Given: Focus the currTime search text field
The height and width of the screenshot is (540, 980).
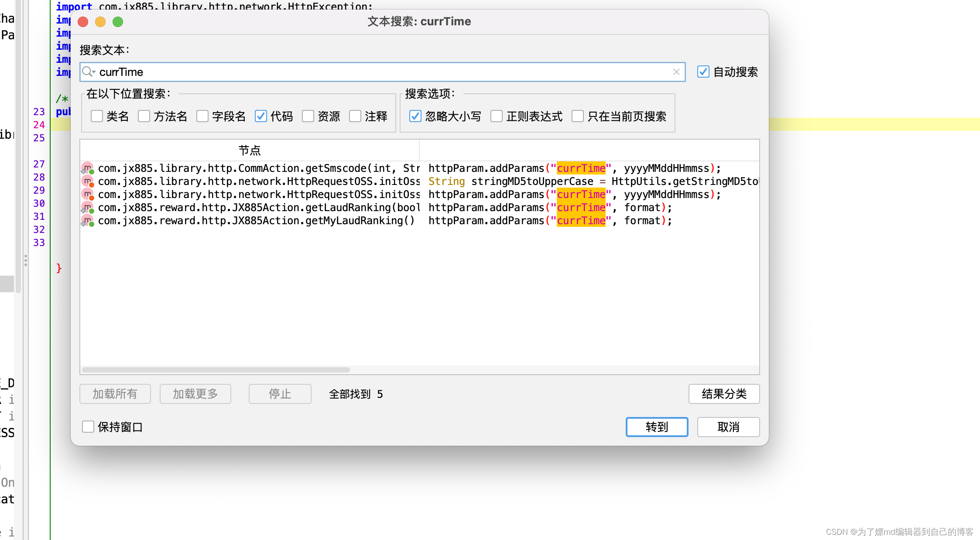Looking at the screenshot, I should click(x=383, y=72).
